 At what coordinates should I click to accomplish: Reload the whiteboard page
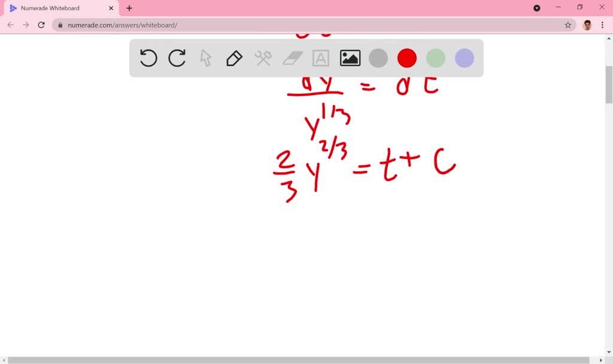click(x=41, y=25)
